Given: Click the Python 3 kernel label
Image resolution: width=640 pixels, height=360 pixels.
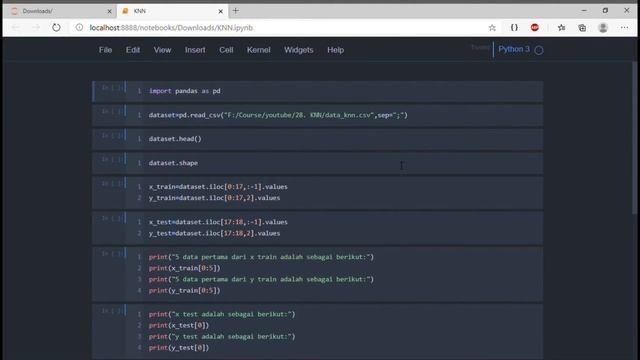Looking at the screenshot, I should [x=514, y=49].
